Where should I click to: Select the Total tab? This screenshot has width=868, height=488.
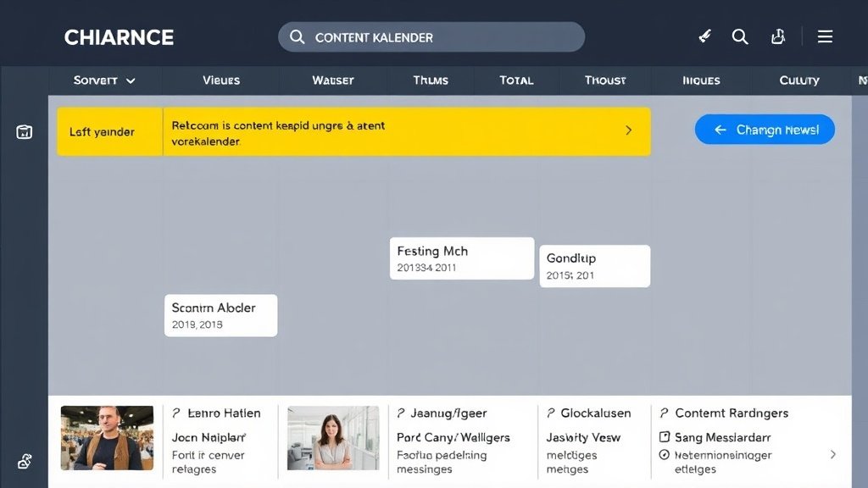pos(516,80)
